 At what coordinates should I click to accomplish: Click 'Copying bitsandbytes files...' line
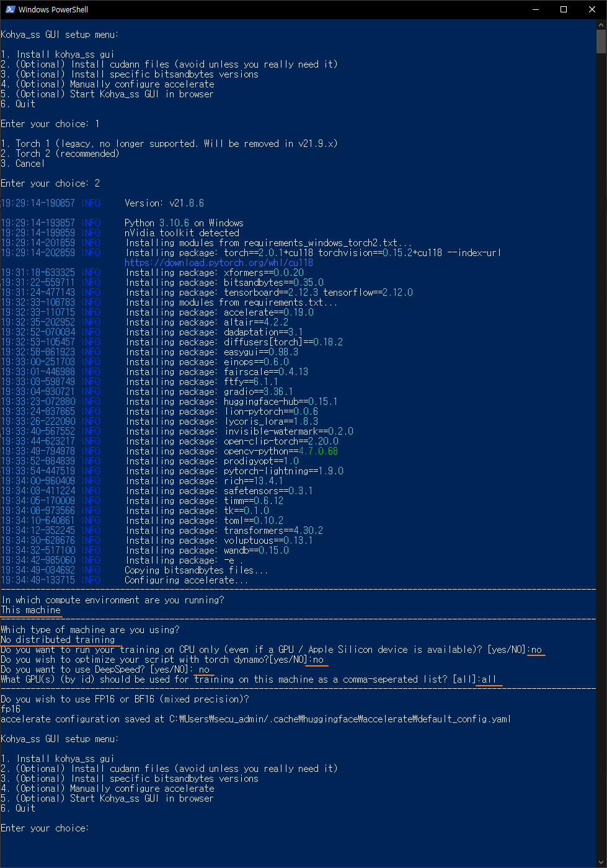point(197,570)
